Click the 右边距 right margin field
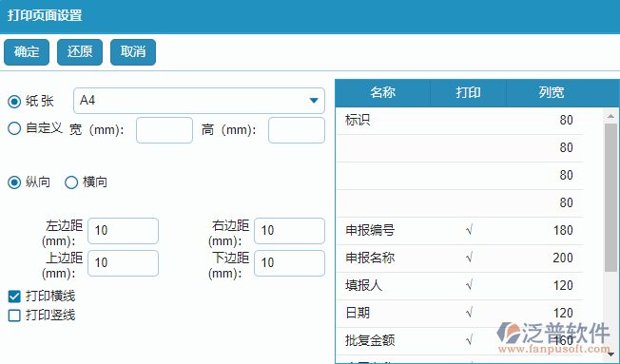The height and width of the screenshot is (364, 620). [289, 231]
